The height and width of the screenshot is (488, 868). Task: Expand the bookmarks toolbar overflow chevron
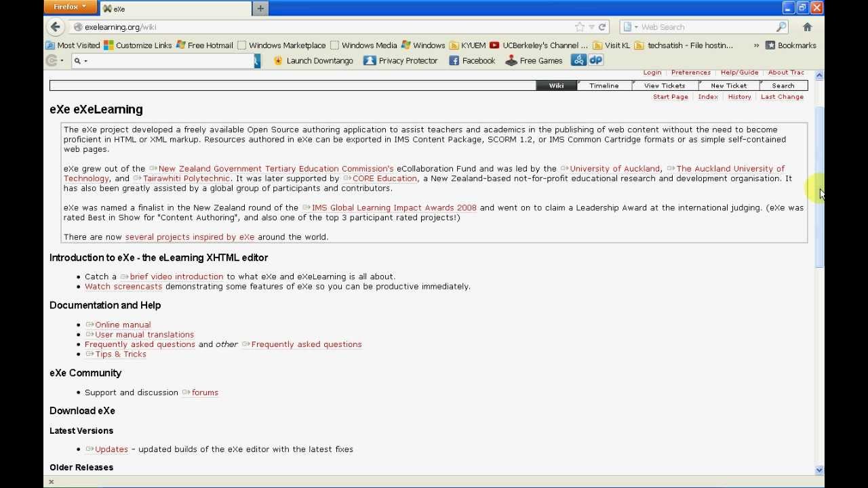(x=756, y=45)
